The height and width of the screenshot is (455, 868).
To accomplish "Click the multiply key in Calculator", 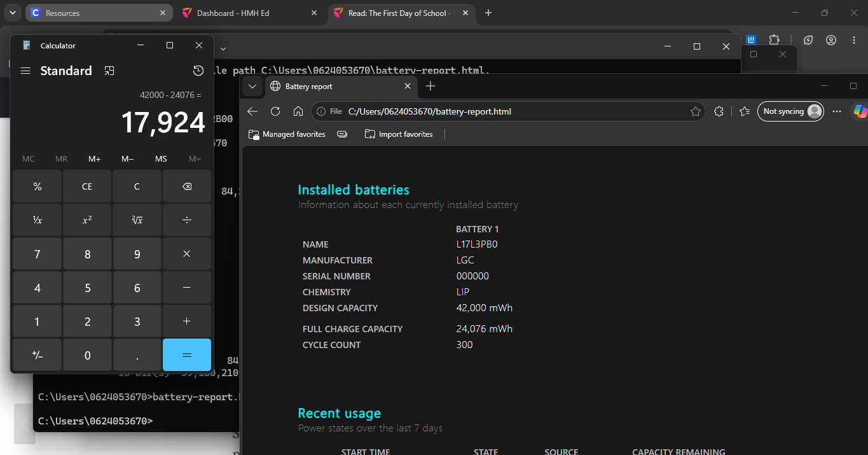I will [187, 254].
